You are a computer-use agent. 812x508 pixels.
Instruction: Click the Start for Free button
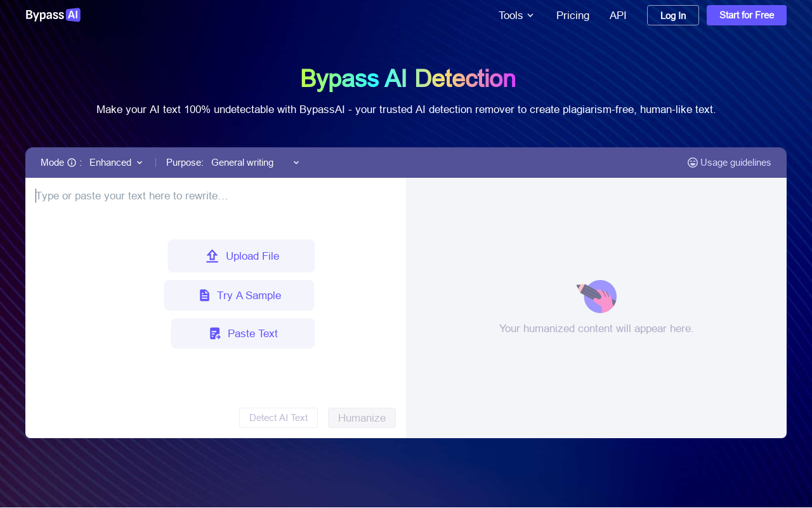[x=747, y=15]
